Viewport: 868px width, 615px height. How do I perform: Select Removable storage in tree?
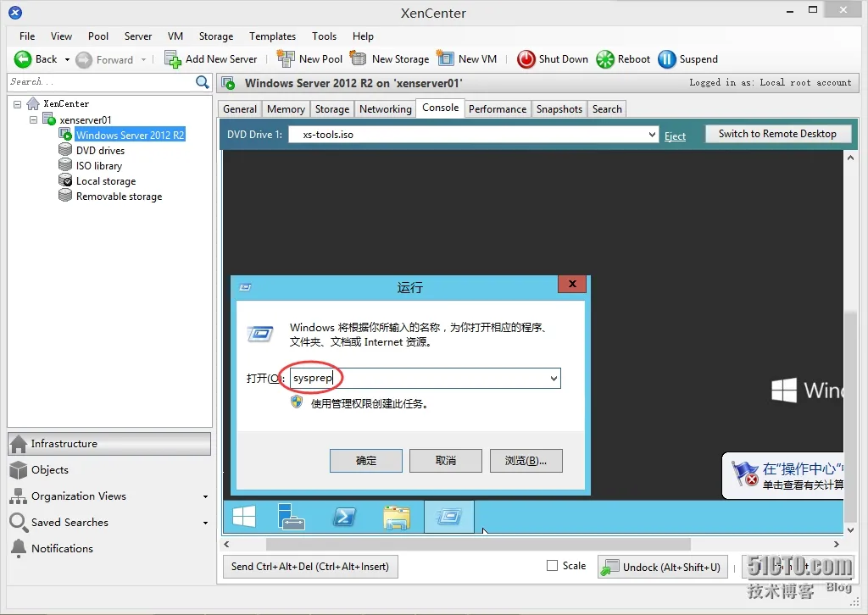(119, 197)
